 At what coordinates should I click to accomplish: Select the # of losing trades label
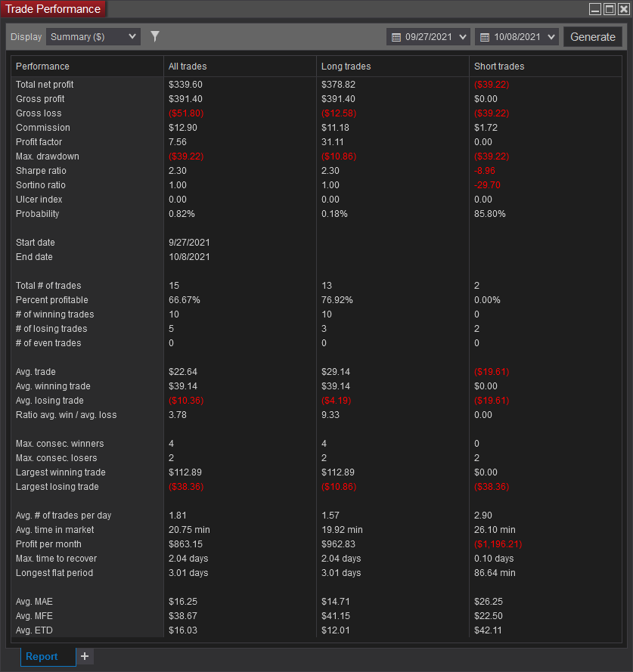point(51,329)
